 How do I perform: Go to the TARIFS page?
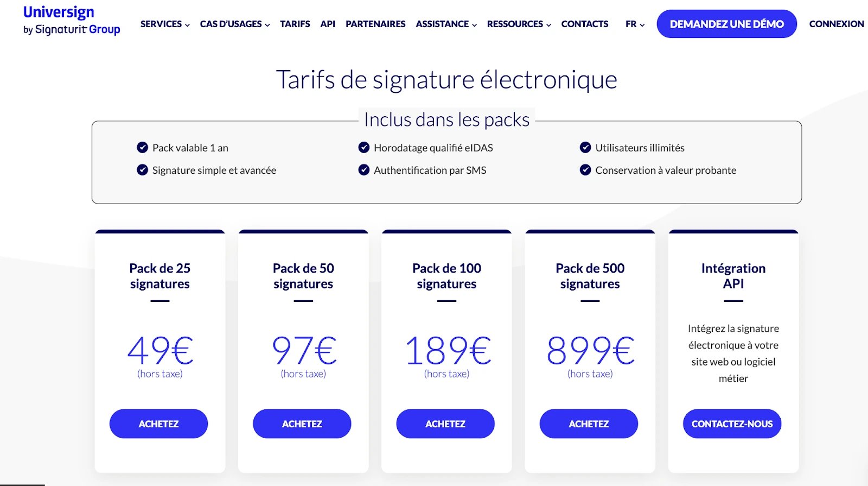click(295, 24)
